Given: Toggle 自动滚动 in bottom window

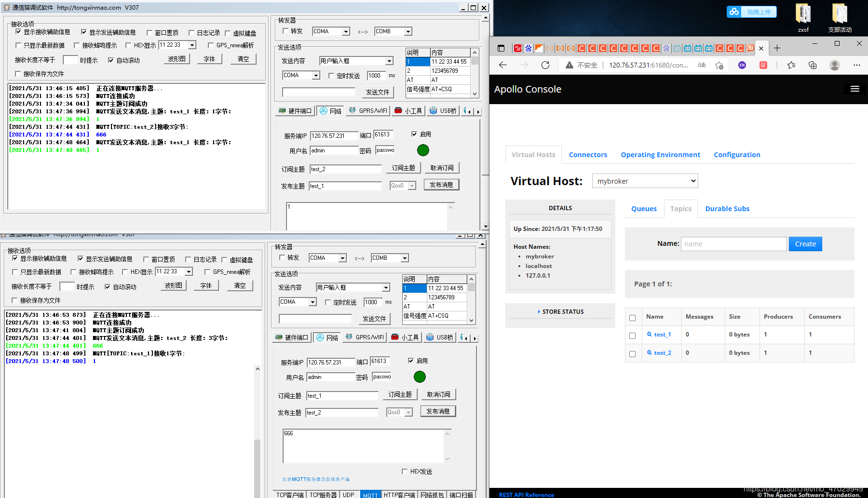Looking at the screenshot, I should pyautogui.click(x=108, y=286).
